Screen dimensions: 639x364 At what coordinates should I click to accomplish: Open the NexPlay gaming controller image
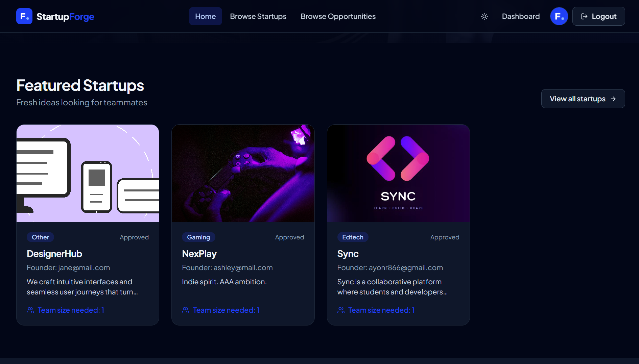(243, 173)
